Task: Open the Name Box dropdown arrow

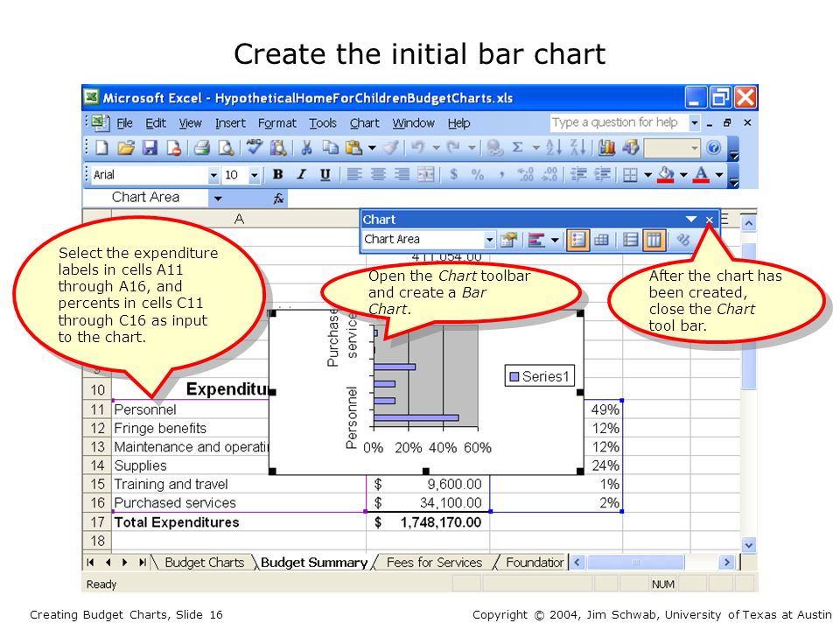Action: (218, 199)
